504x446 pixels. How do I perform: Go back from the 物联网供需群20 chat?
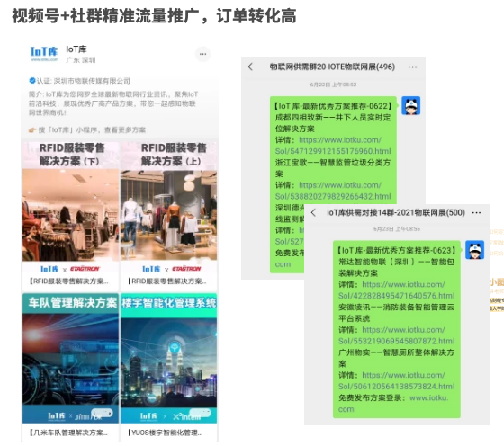coord(250,67)
